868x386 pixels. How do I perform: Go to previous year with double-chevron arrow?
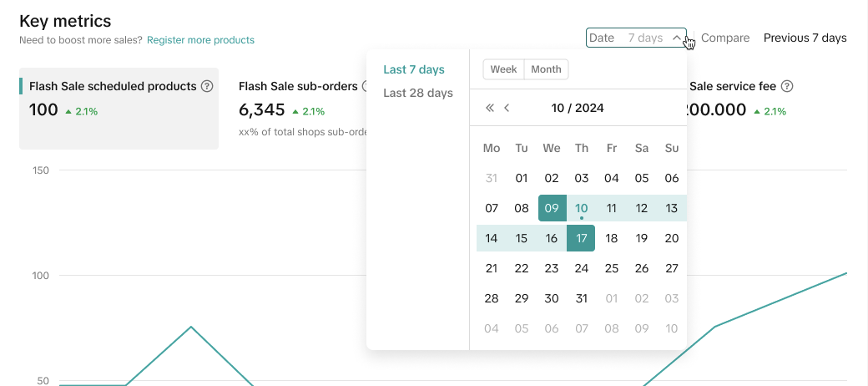(x=490, y=108)
